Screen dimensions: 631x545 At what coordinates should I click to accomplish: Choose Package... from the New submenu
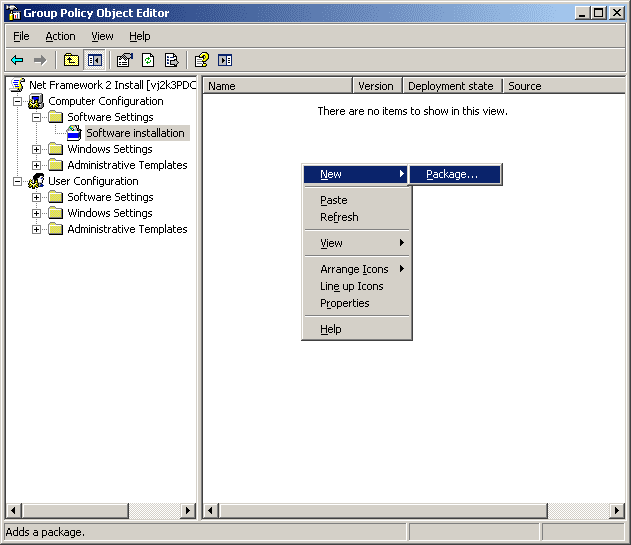click(456, 174)
